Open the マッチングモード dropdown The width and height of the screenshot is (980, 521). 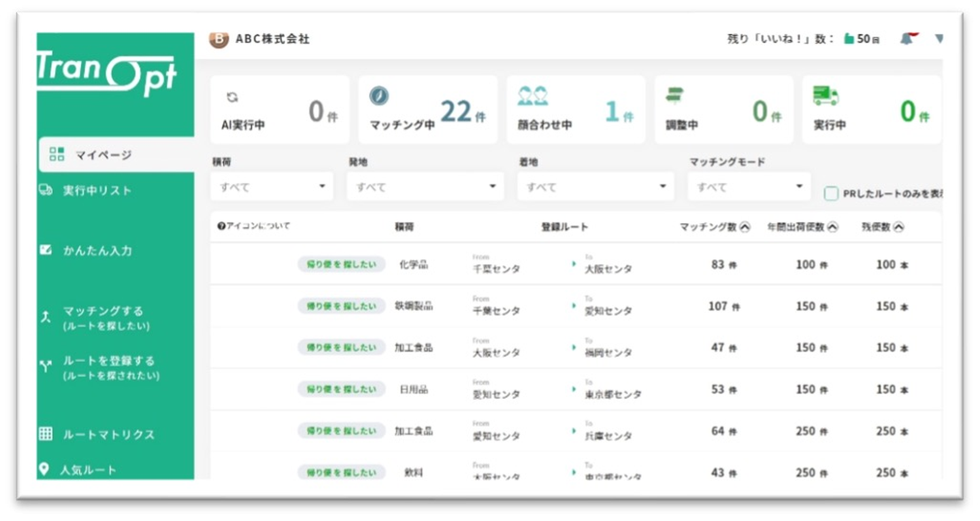(749, 186)
